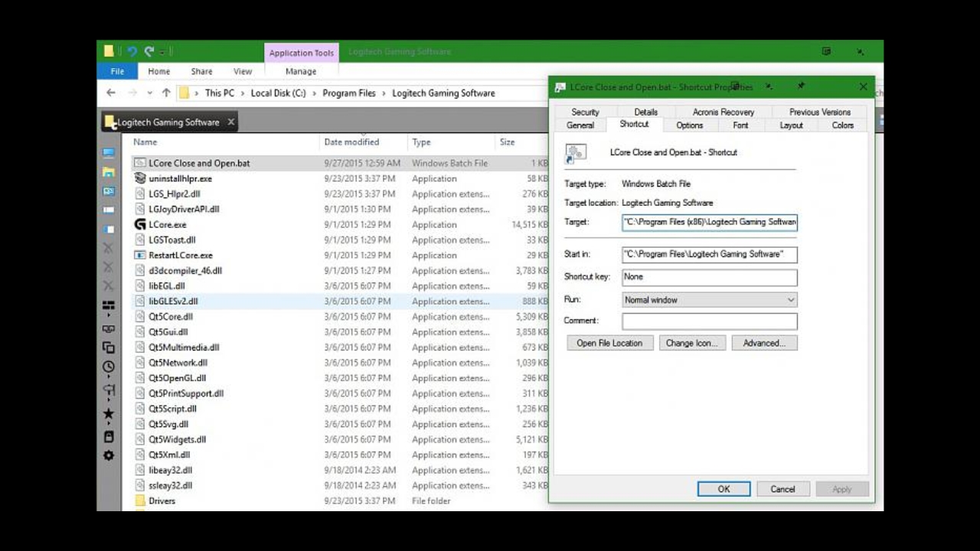Image resolution: width=980 pixels, height=551 pixels.
Task: Confirm with the OK button
Action: [724, 489]
